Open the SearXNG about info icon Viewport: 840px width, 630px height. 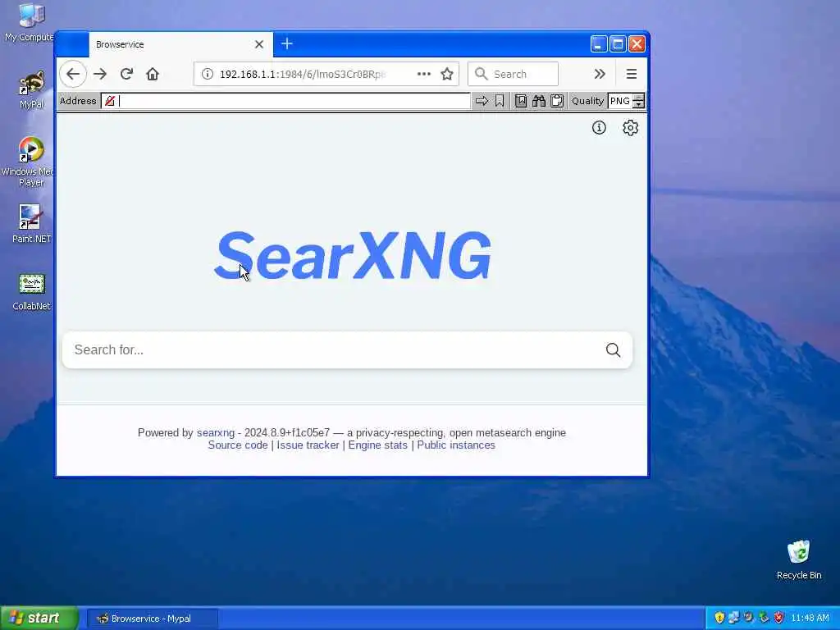pos(599,127)
